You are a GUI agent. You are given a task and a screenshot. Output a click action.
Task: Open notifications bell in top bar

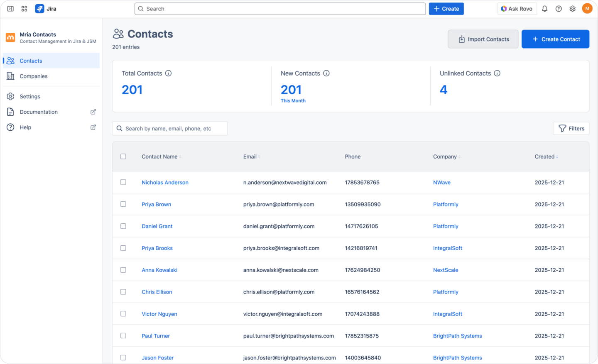[x=544, y=8]
